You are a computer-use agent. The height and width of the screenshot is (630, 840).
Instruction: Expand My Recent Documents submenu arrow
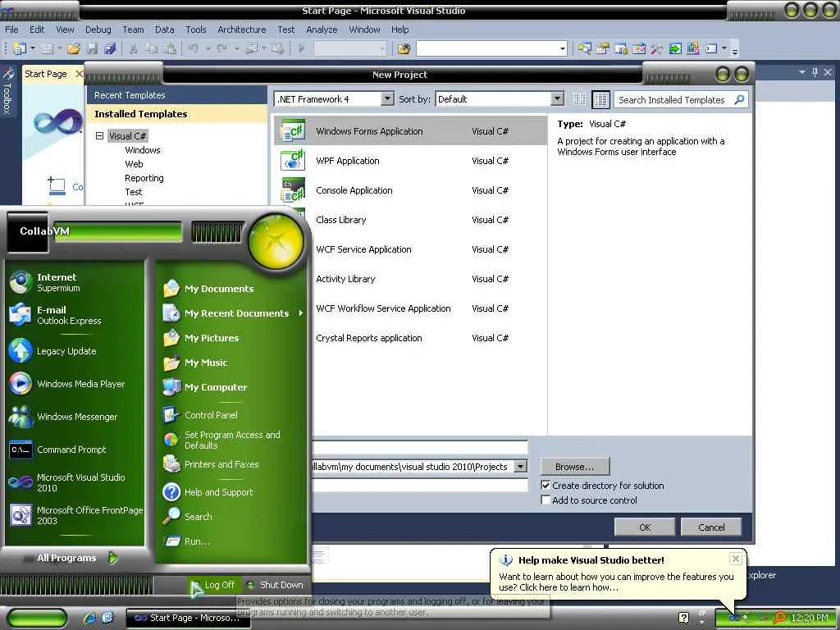tap(300, 313)
